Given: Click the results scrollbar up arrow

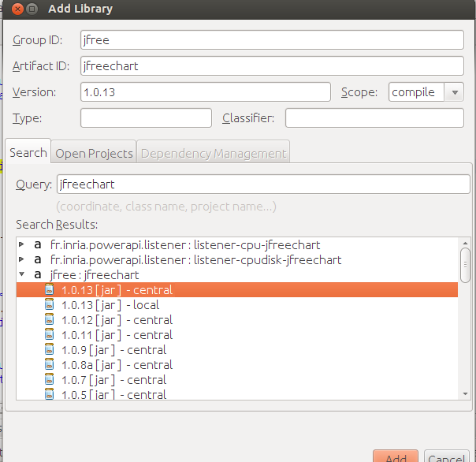Looking at the screenshot, I should (465, 243).
